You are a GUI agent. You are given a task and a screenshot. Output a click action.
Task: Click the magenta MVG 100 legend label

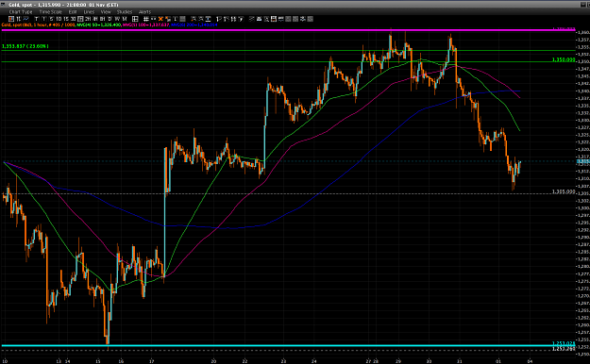tap(146, 25)
